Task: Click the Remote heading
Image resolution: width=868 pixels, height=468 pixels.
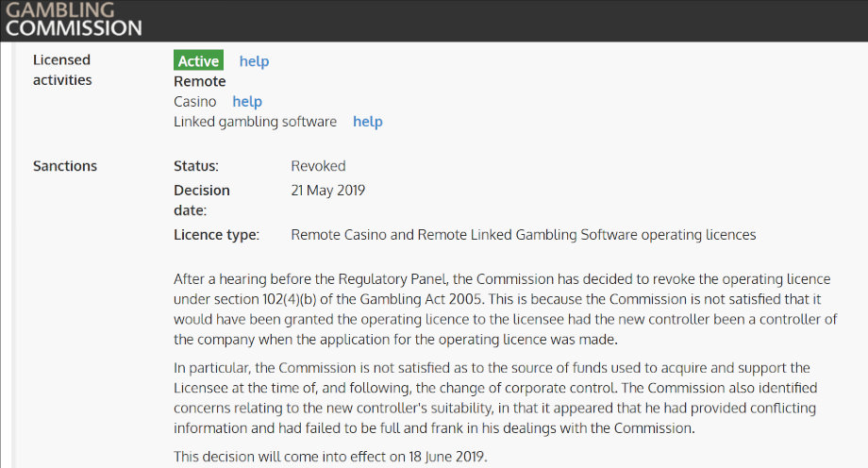Action: click(x=200, y=81)
